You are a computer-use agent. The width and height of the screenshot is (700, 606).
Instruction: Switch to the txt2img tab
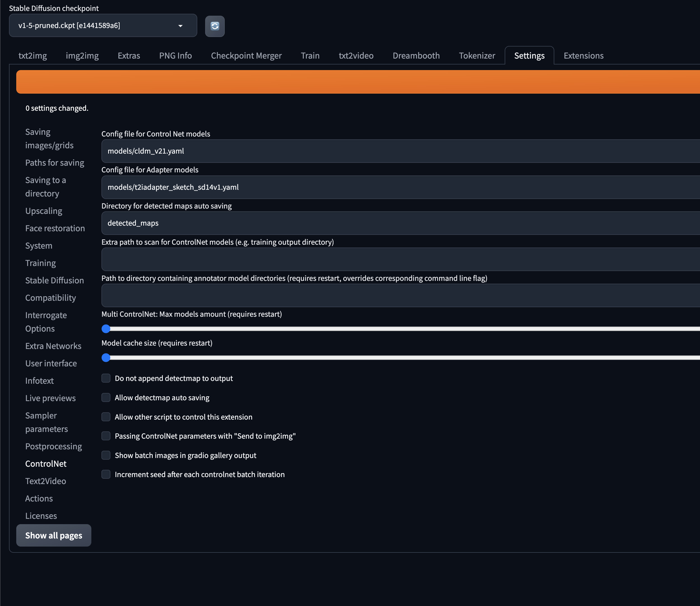[33, 55]
